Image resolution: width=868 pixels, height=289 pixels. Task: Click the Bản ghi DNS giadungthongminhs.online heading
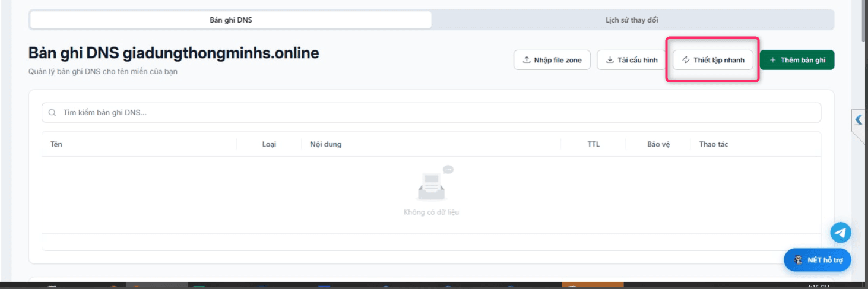coord(174,53)
